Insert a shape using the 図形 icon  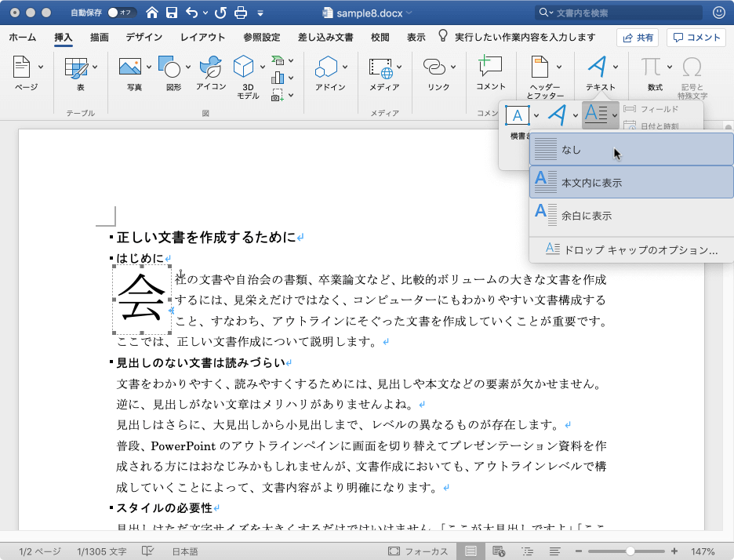(x=169, y=67)
